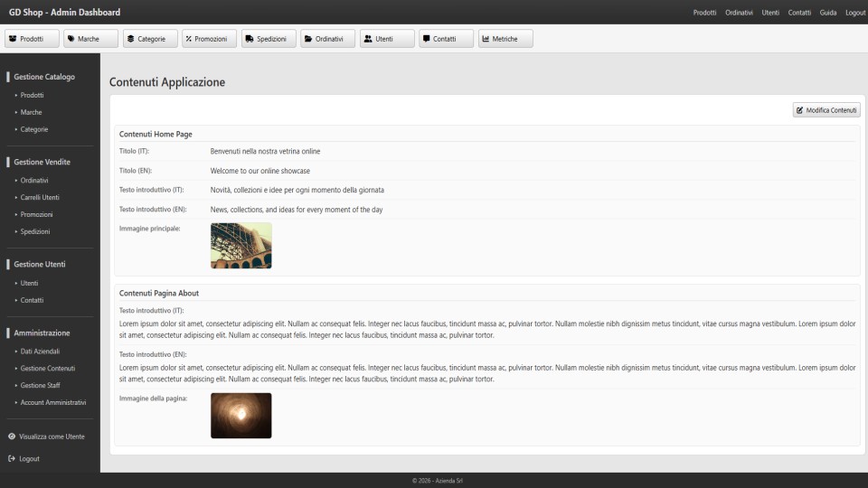Click text 'Benvenuti nella nostra vetrina online'

(265, 151)
